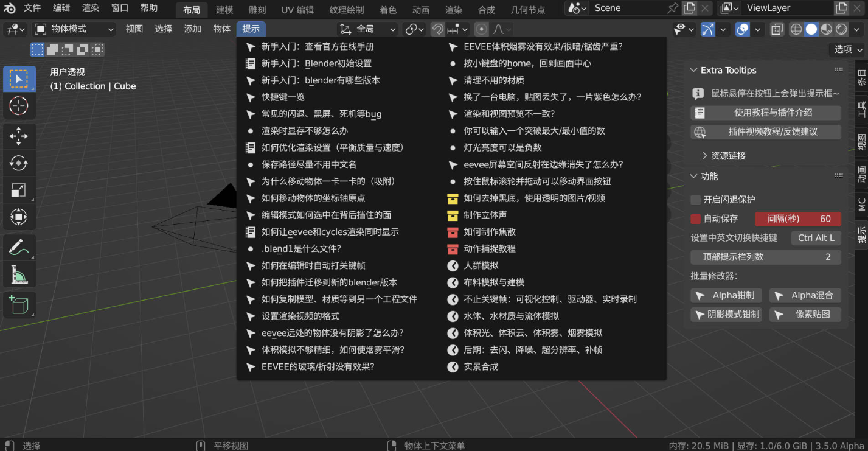Open the snapping options dropdown

(457, 29)
